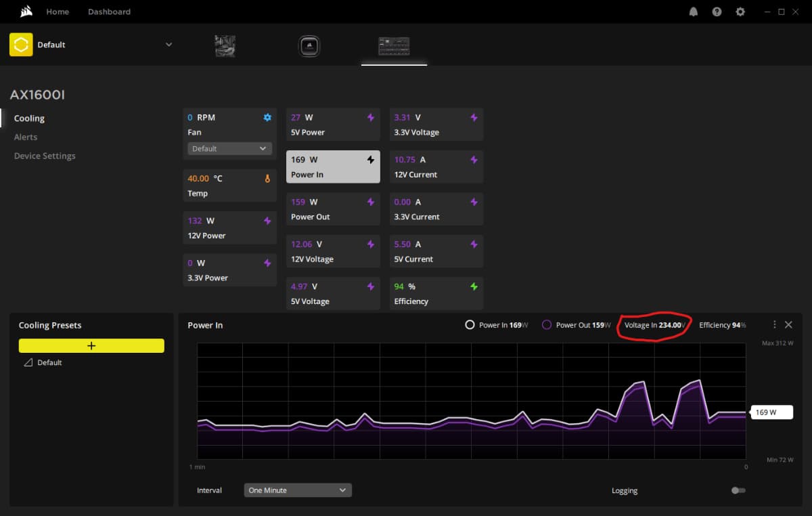Screen dimensions: 812x516
Task: Click the lightning icon on the 12V Voltage tile
Action: pos(371,244)
